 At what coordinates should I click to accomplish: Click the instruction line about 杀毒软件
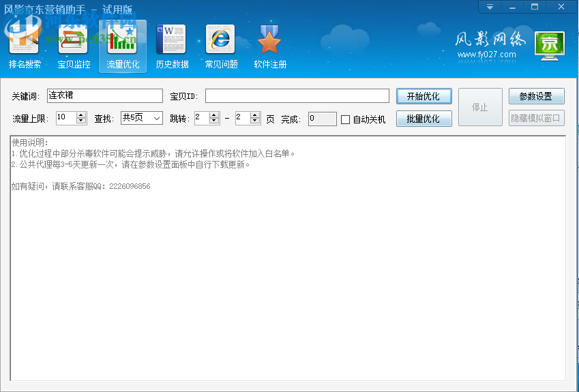point(153,153)
